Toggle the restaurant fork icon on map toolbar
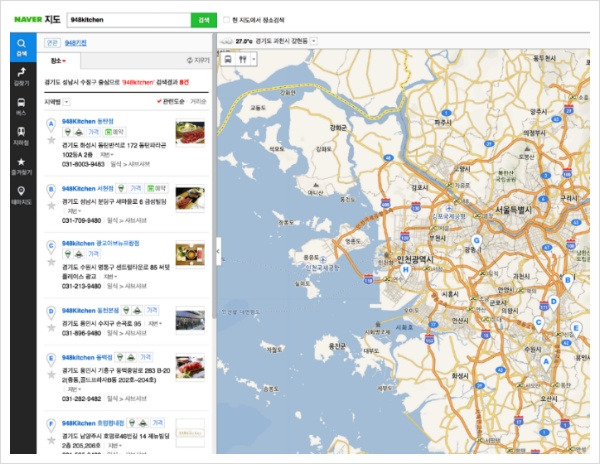The height and width of the screenshot is (464, 600). (x=243, y=59)
